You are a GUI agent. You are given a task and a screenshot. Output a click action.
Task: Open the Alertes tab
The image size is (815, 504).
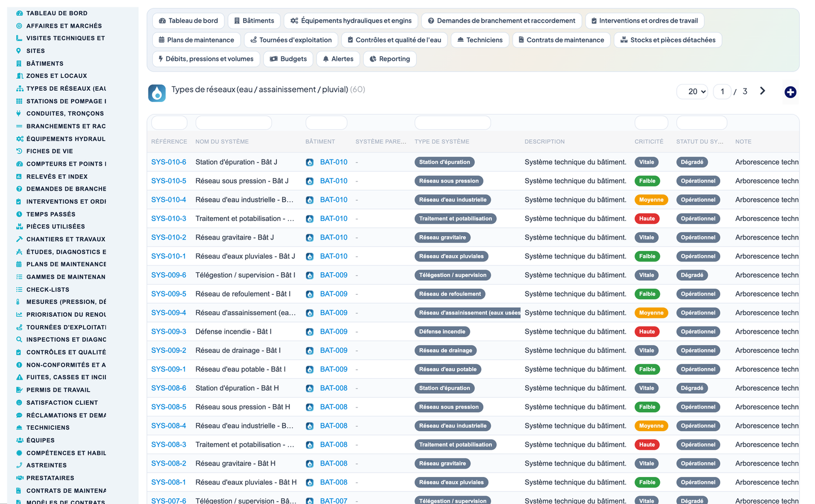point(338,59)
